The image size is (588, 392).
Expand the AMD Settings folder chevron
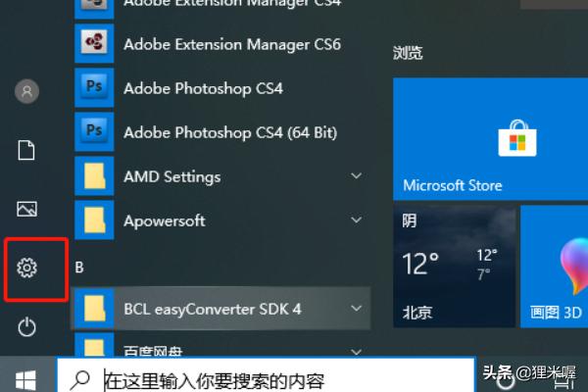(356, 176)
